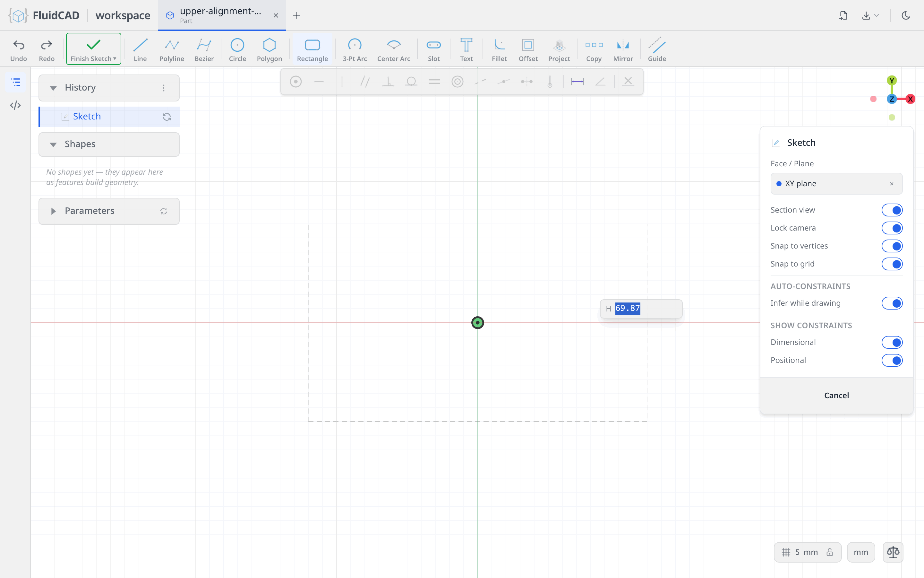Image resolution: width=924 pixels, height=578 pixels.
Task: Click Cancel in the Sketch panel
Action: coord(836,395)
